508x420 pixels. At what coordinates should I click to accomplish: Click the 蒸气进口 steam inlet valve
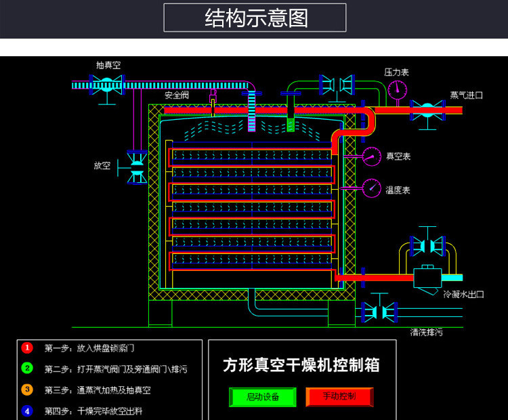click(427, 110)
